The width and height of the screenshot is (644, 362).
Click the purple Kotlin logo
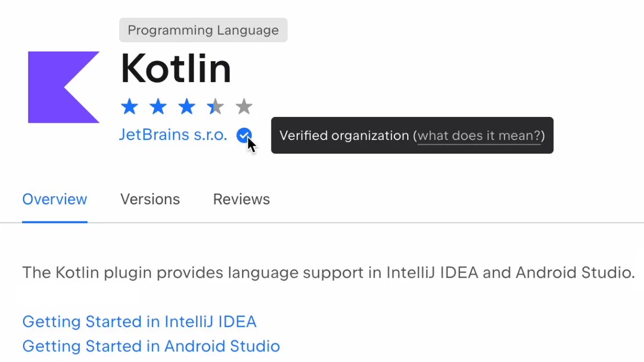point(63,87)
